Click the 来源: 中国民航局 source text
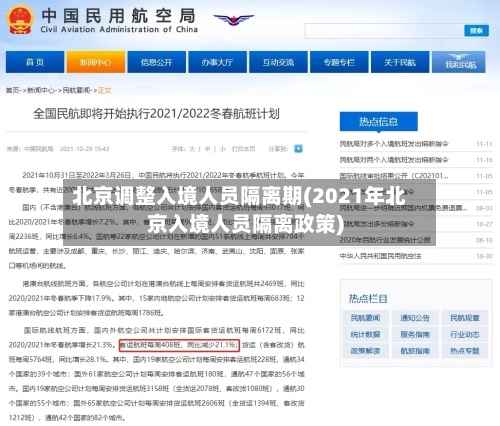 (x=30, y=149)
